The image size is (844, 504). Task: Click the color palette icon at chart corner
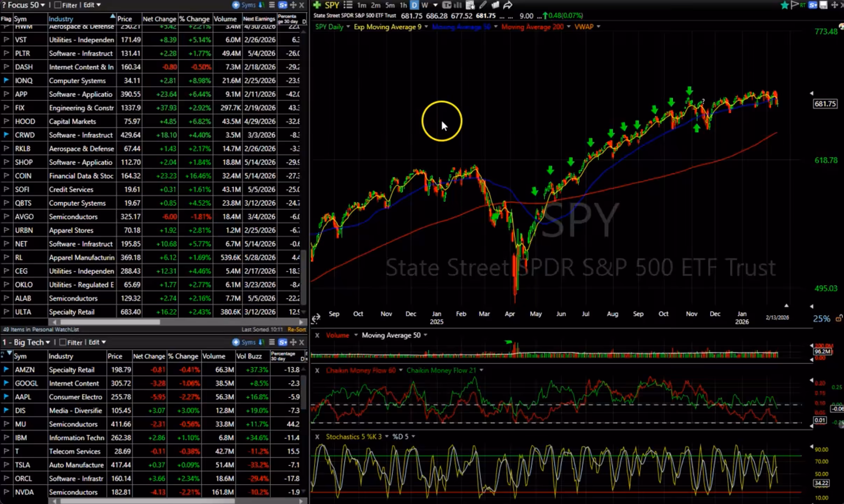pos(841,27)
